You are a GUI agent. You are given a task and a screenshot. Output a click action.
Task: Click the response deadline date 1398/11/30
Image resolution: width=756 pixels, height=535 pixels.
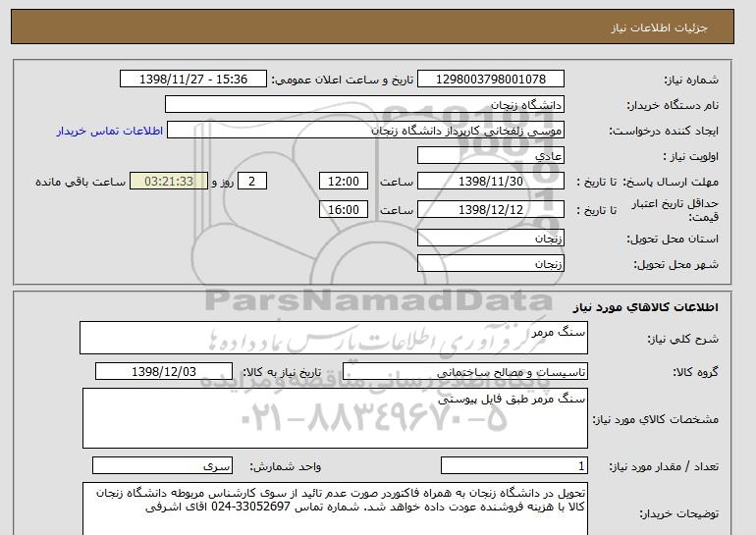pos(490,182)
